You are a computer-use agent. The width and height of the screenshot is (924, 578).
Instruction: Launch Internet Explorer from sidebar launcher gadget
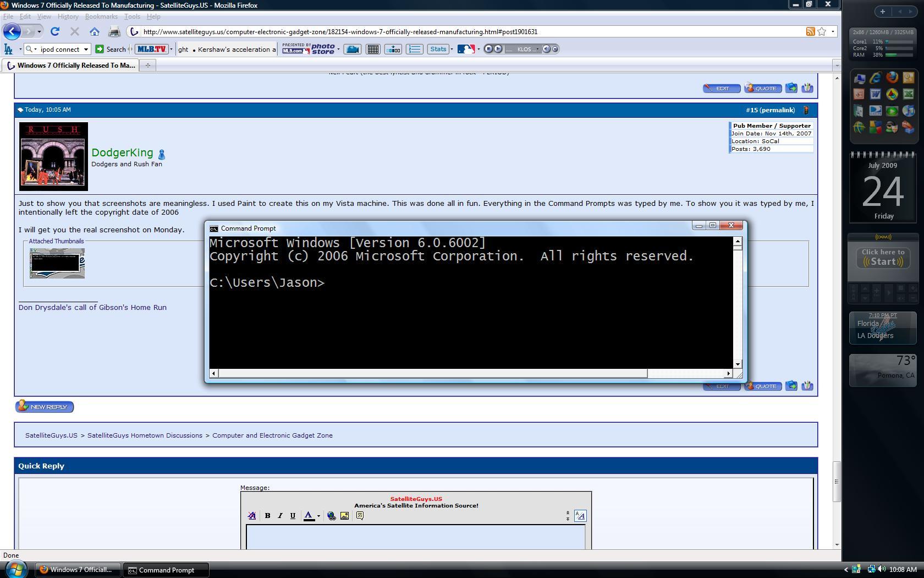(x=875, y=78)
